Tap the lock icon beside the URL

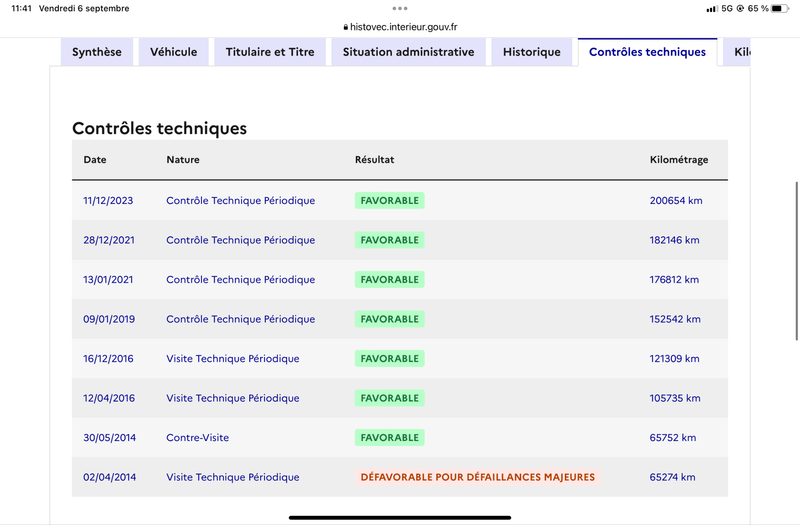345,27
